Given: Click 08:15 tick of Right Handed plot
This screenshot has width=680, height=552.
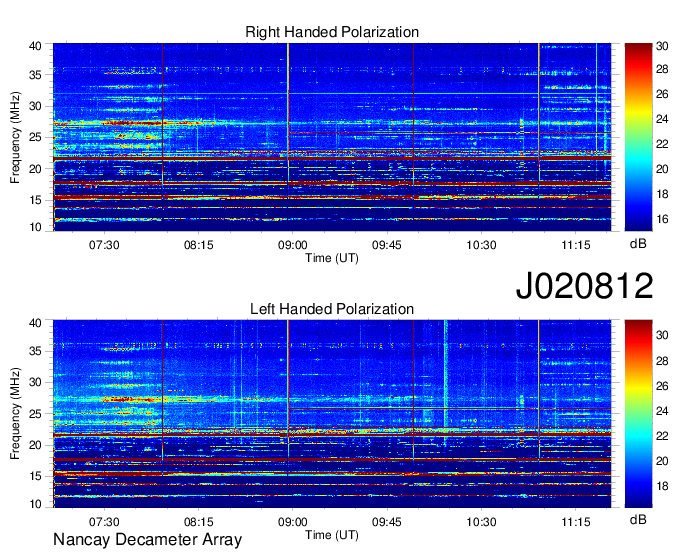Looking at the screenshot, I should pos(199,245).
